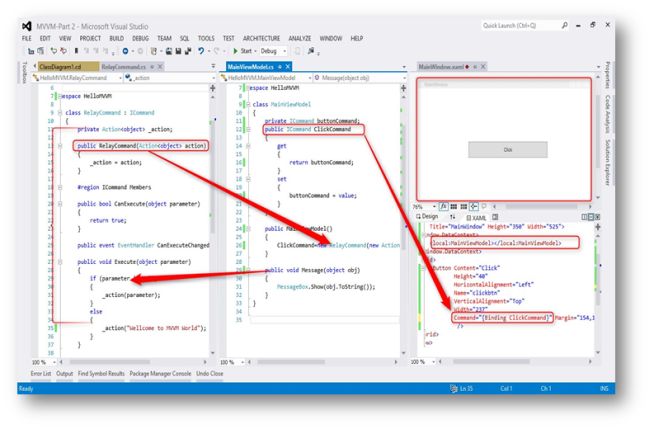650x429 pixels.
Task: Collapse the ClickCommand get accessor outline
Action: coord(248,146)
